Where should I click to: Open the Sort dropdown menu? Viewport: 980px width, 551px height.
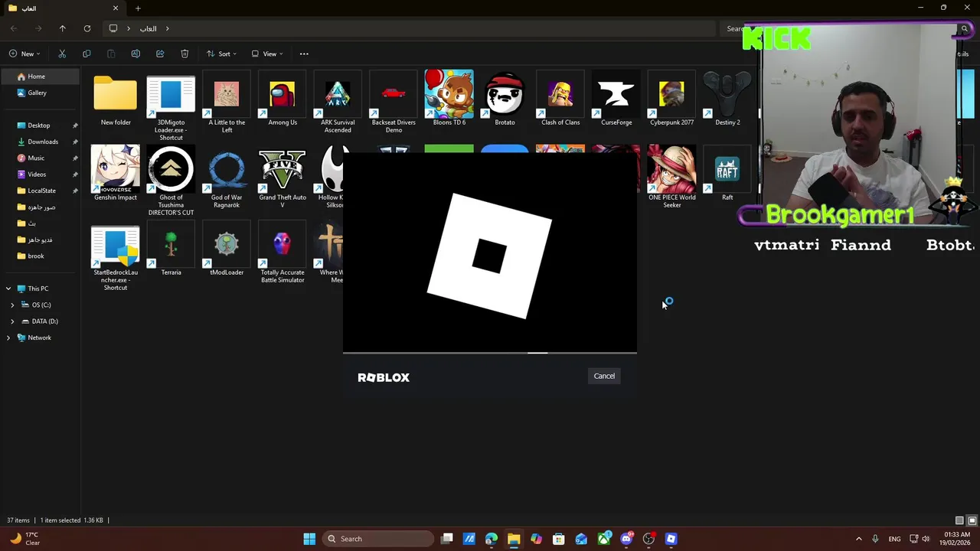tap(222, 54)
